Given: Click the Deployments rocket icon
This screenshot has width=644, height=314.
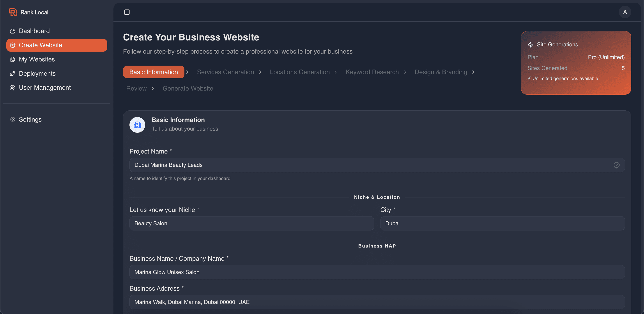Looking at the screenshot, I should [x=12, y=73].
